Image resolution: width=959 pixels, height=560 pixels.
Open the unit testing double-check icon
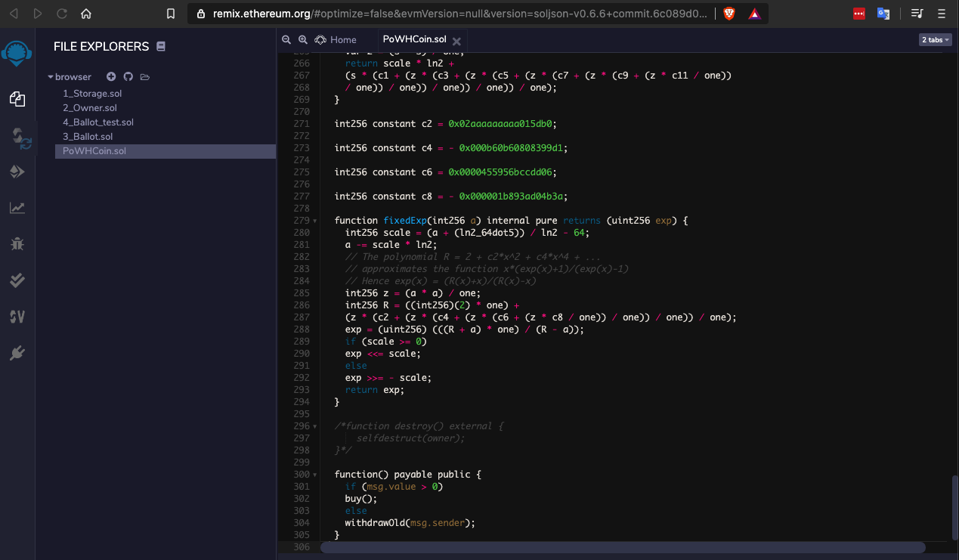coord(17,280)
